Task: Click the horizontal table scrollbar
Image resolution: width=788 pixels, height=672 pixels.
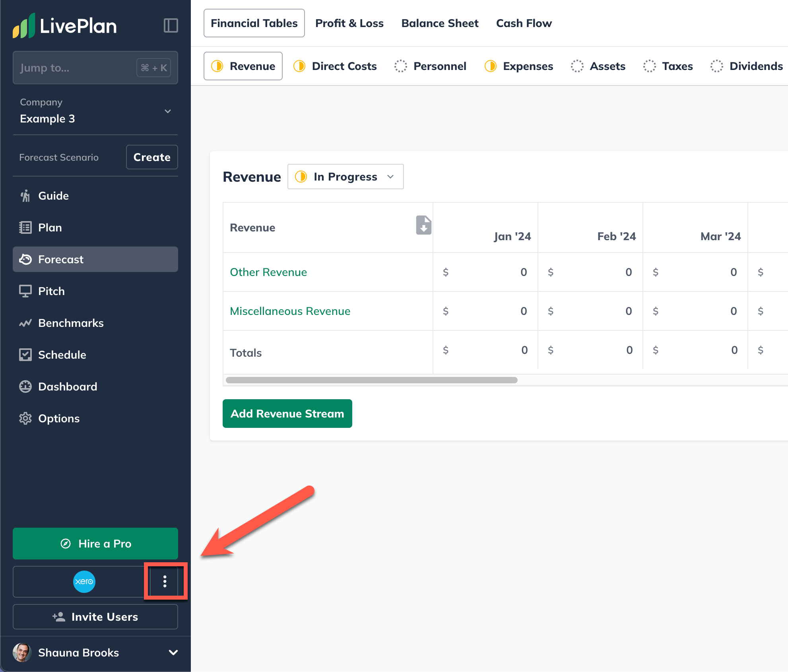Action: click(x=372, y=380)
